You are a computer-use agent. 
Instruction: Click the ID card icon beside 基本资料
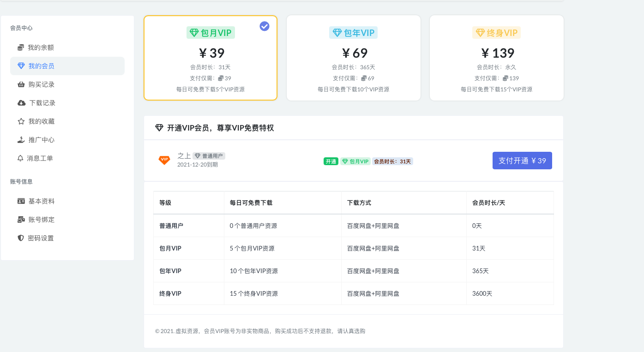tap(21, 201)
